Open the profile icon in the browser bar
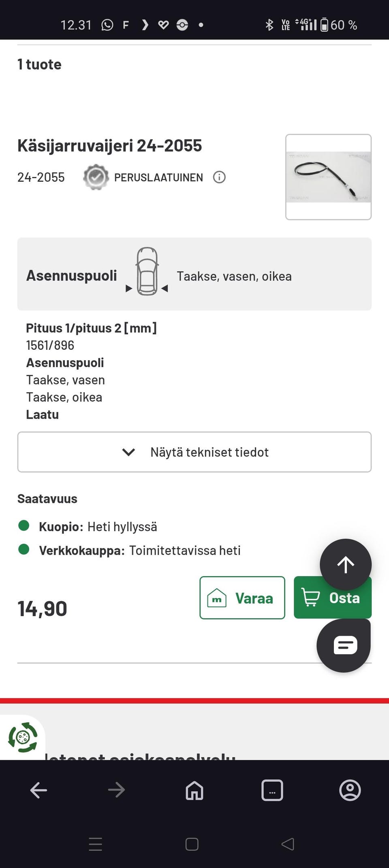 350,790
